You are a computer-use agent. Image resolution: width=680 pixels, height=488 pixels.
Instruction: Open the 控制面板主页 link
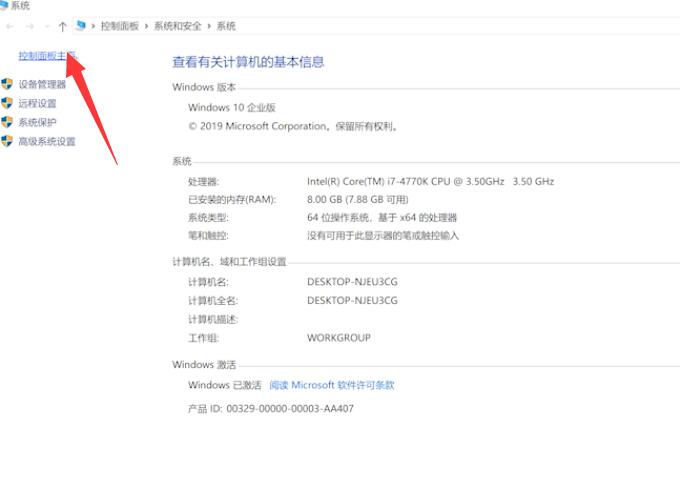coord(46,56)
